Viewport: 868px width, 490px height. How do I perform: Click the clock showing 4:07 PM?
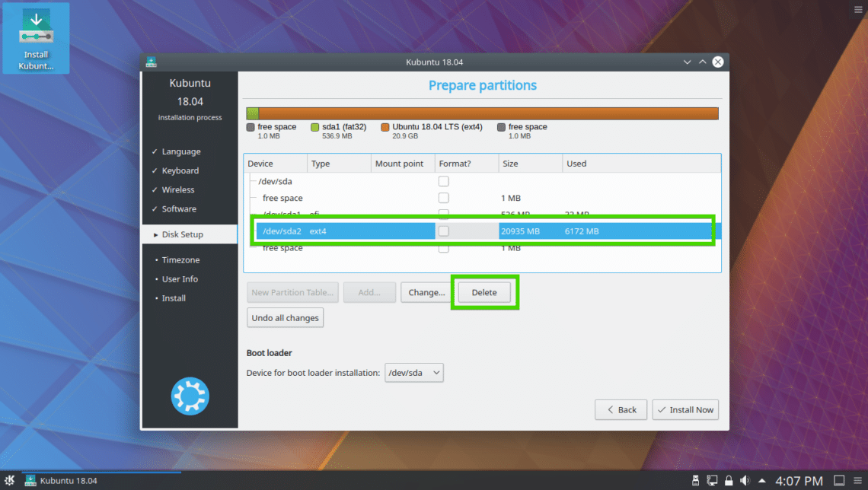[799, 481]
